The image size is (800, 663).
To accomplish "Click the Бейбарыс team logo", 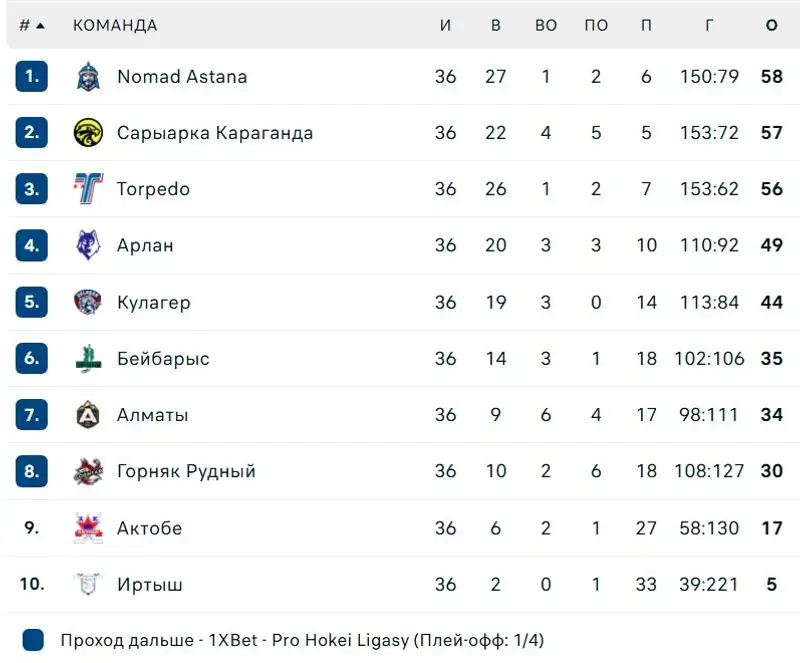I will click(88, 359).
